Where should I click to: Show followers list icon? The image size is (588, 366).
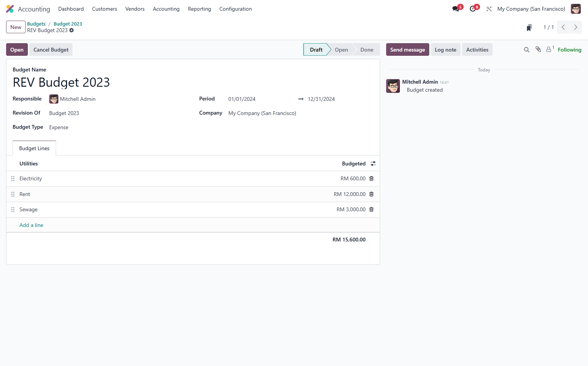[549, 49]
